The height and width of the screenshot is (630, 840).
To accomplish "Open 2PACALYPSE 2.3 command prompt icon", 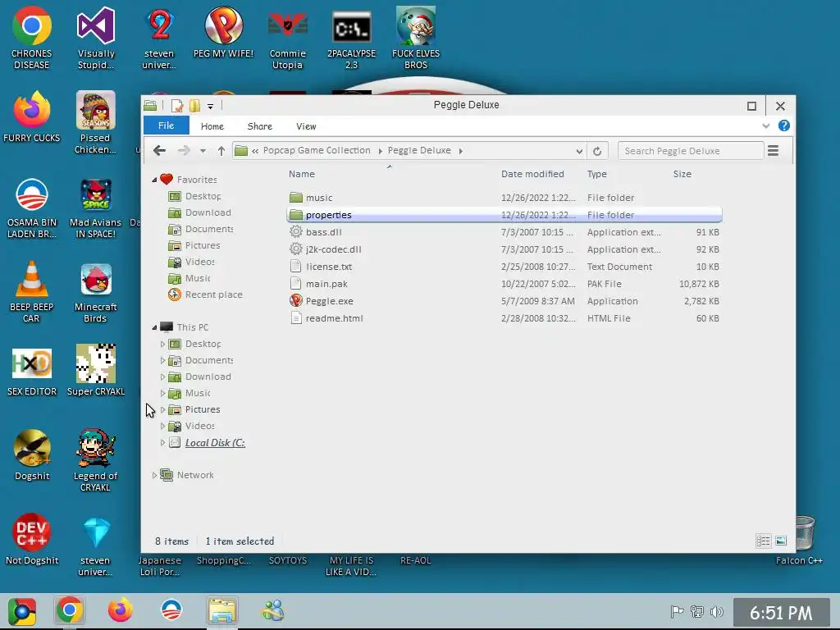I will (351, 38).
